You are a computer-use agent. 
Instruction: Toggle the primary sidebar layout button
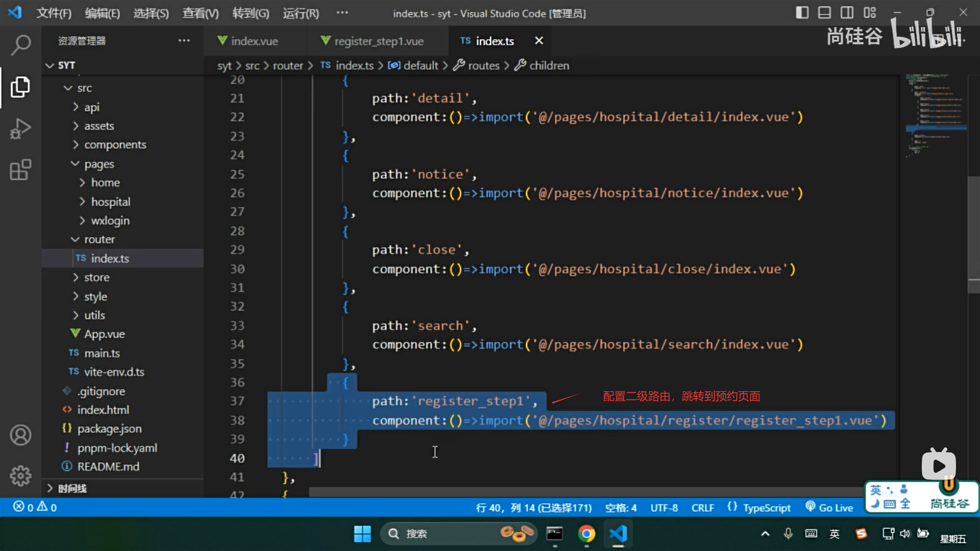802,13
